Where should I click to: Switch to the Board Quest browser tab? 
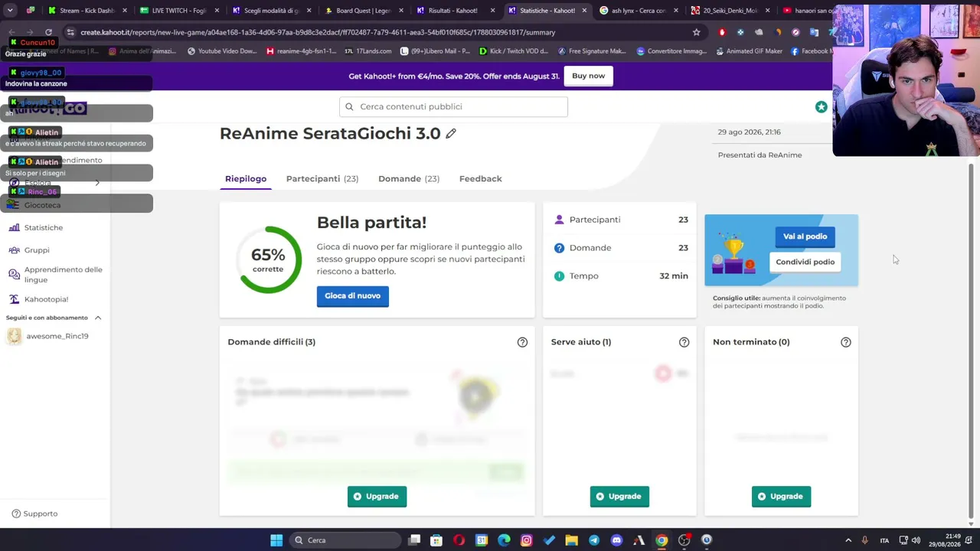(x=363, y=11)
